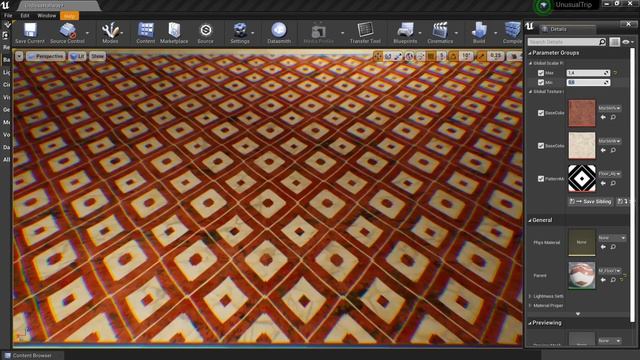Click the Parent material sphere thumbnail
Image resolution: width=640 pixels, height=360 pixels.
coord(582,276)
